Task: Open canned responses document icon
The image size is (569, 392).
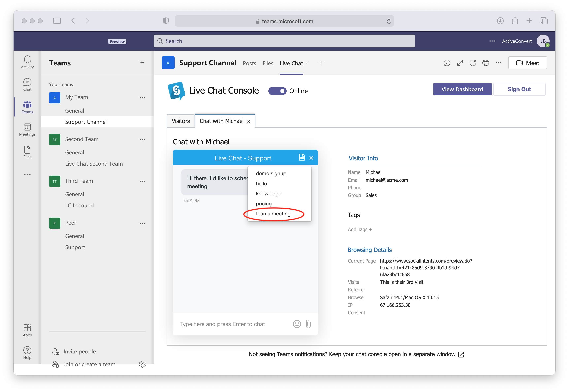Action: point(302,157)
